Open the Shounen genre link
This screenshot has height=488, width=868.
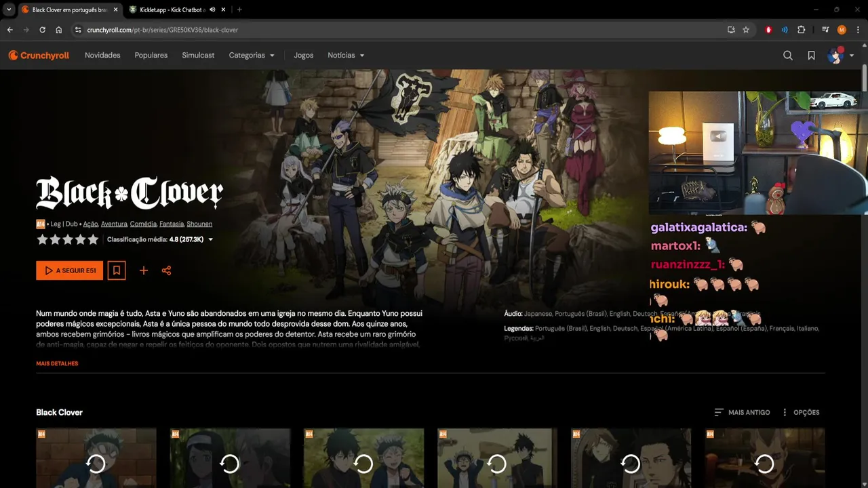(x=199, y=224)
